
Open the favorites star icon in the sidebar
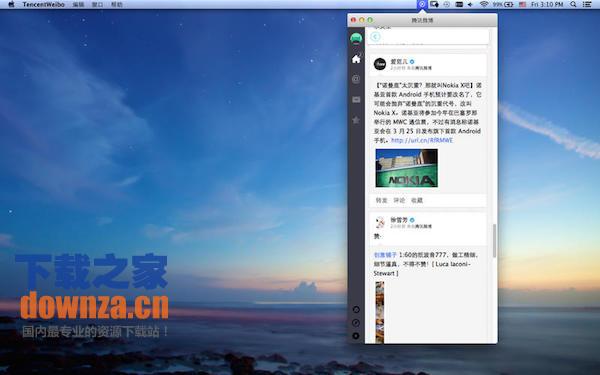356,120
